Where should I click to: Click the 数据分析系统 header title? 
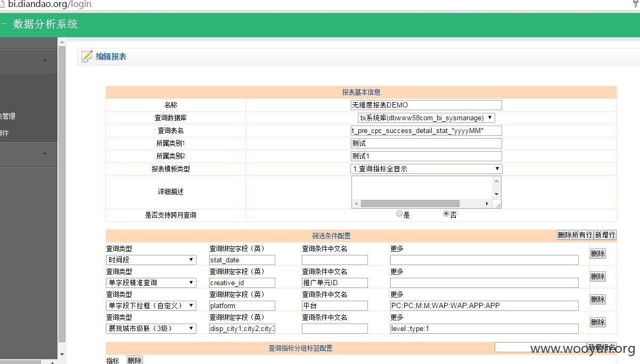click(45, 24)
